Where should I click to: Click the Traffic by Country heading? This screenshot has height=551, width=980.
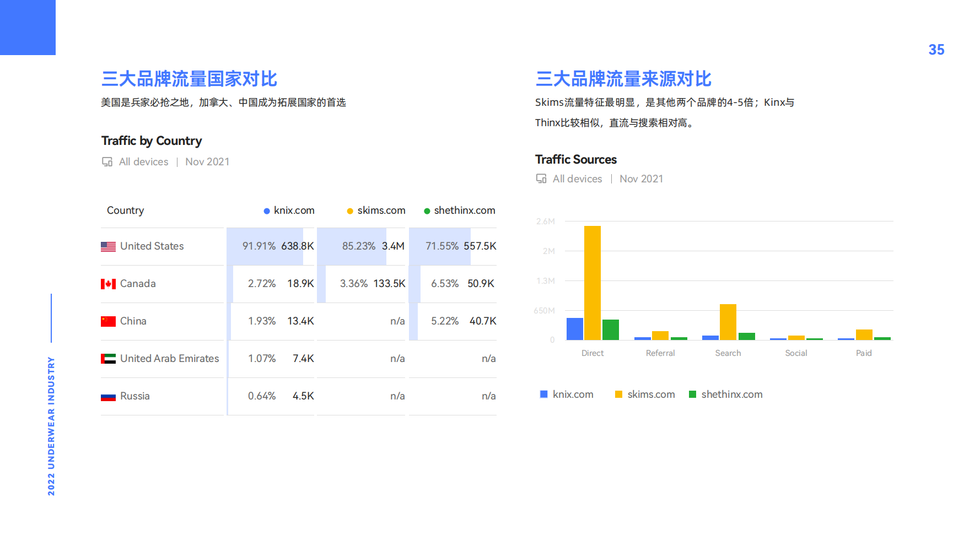point(152,141)
